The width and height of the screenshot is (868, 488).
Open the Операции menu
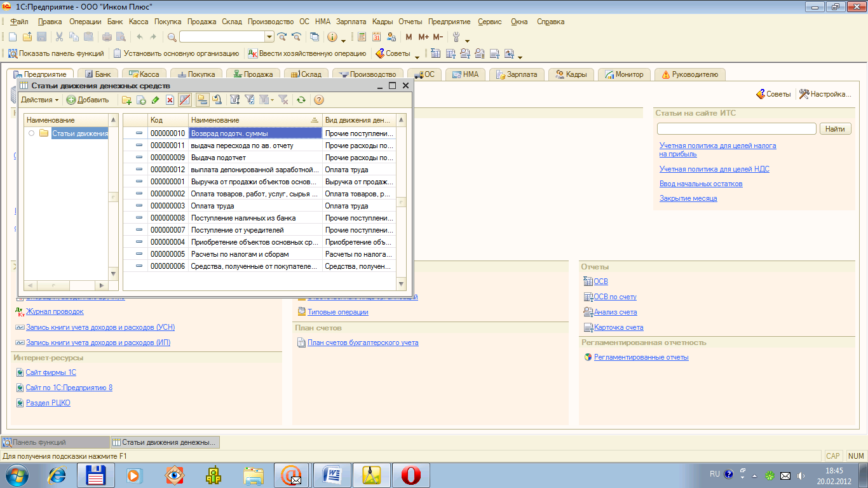pyautogui.click(x=85, y=22)
